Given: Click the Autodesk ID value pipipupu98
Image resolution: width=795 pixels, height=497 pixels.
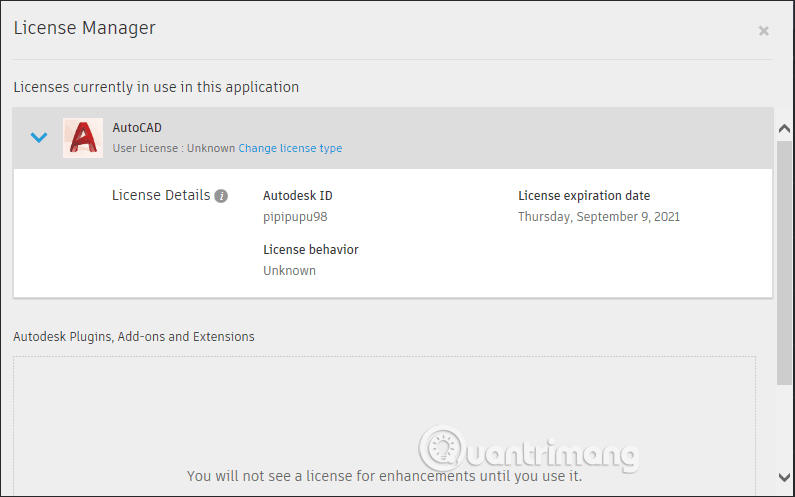Looking at the screenshot, I should click(293, 216).
